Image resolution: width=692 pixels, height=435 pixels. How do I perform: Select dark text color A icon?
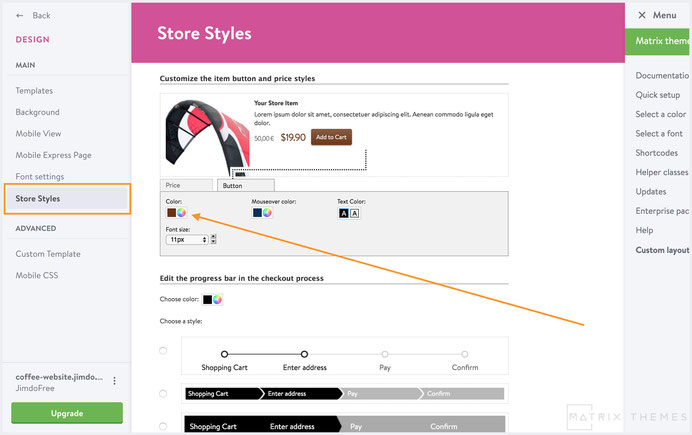tap(344, 214)
